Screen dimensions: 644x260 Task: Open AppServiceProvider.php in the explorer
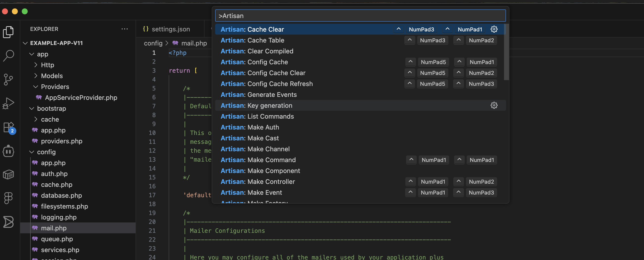tap(78, 97)
